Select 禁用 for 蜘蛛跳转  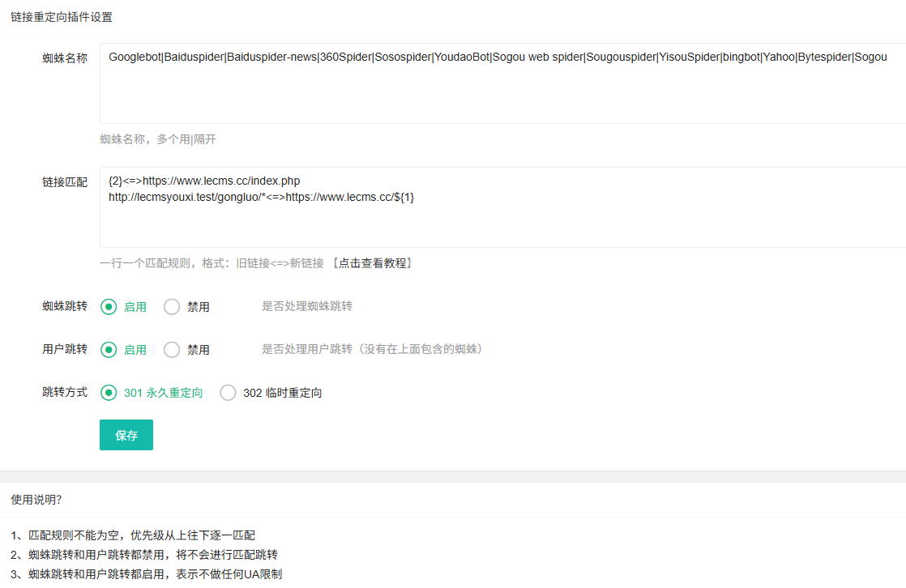click(172, 307)
